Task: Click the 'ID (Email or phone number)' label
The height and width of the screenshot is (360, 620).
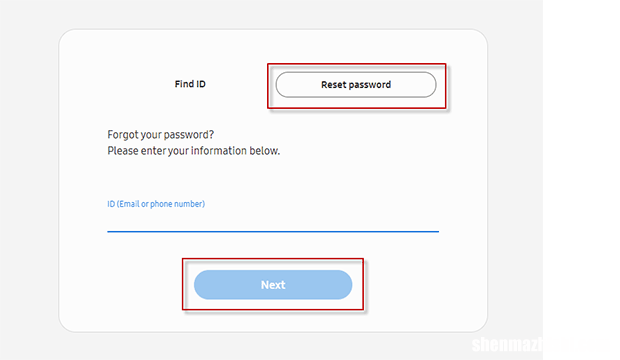Action: click(156, 204)
